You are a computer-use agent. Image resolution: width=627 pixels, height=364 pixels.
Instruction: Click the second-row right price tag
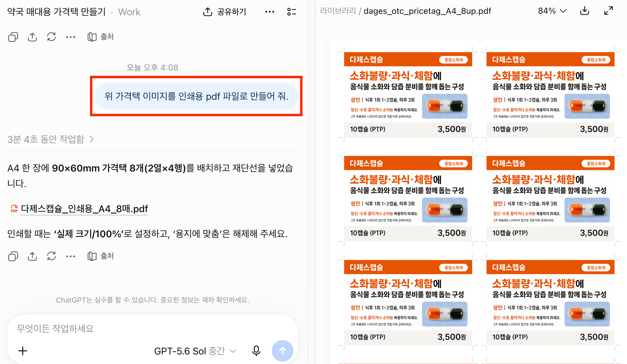(550, 199)
